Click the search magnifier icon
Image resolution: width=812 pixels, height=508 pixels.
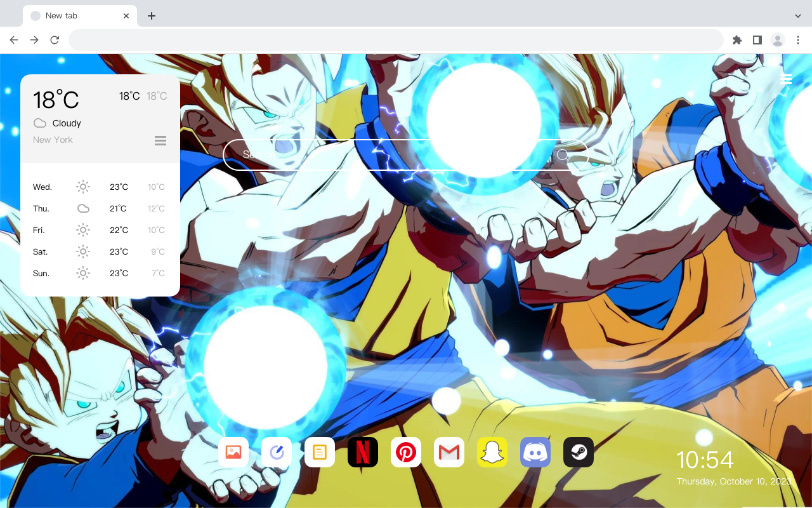pyautogui.click(x=563, y=155)
